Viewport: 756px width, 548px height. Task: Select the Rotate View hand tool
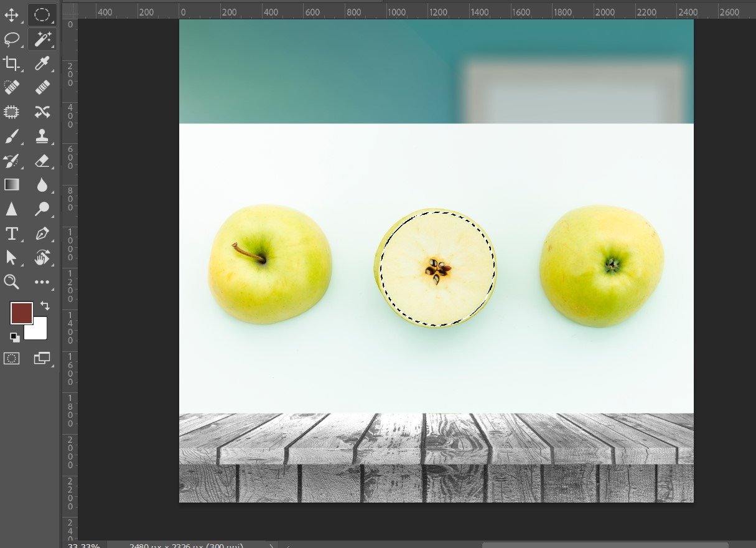[42, 257]
